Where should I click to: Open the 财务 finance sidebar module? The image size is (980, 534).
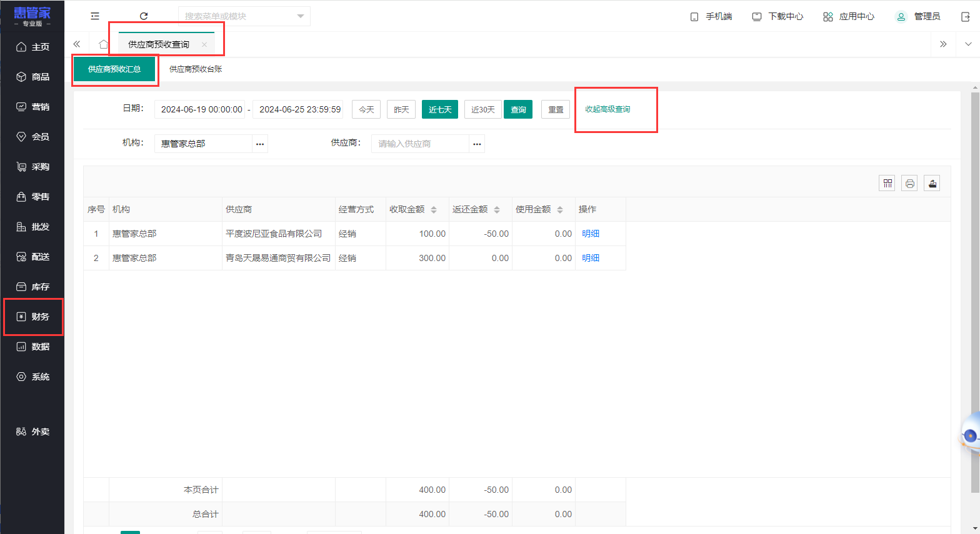click(x=32, y=317)
